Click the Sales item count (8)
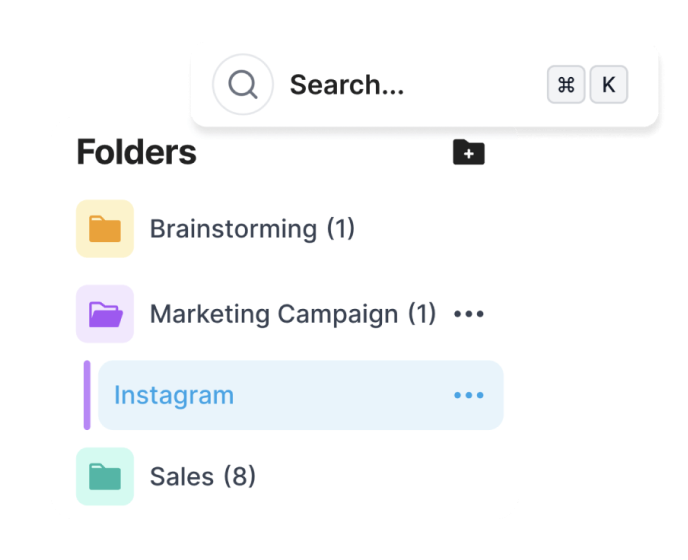The height and width of the screenshot is (560, 688). coord(239,477)
